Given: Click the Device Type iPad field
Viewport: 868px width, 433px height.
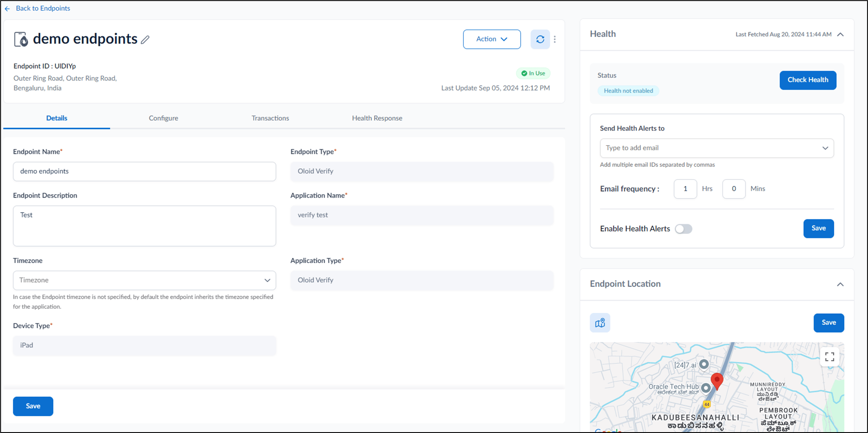Looking at the screenshot, I should pyautogui.click(x=145, y=345).
